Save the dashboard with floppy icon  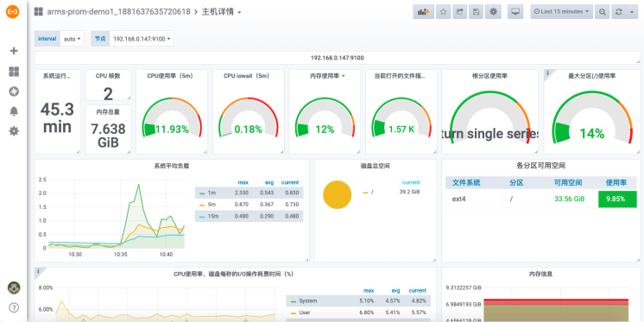point(476,12)
